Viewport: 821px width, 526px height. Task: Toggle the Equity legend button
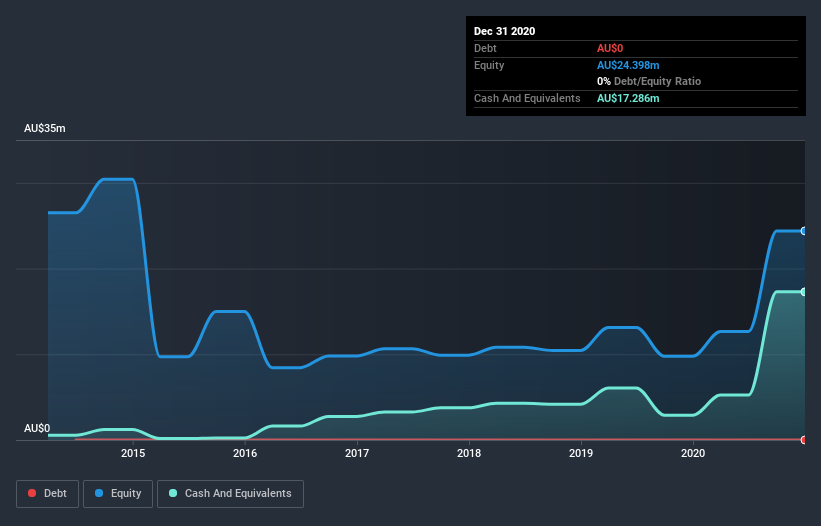[x=118, y=494]
